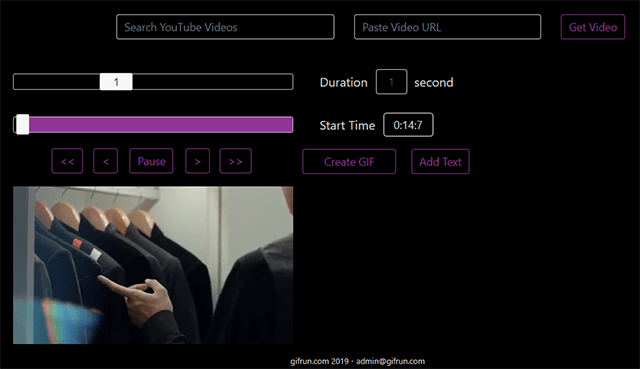The image size is (640, 369).
Task: Click the Get Video button
Action: pyautogui.click(x=593, y=27)
